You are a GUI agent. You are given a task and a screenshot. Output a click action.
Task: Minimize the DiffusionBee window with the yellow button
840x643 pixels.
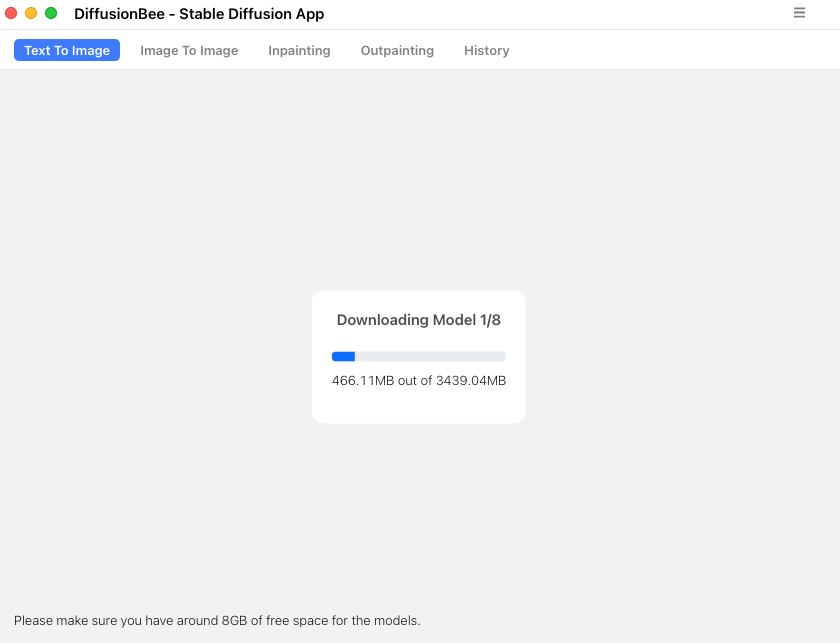[31, 13]
